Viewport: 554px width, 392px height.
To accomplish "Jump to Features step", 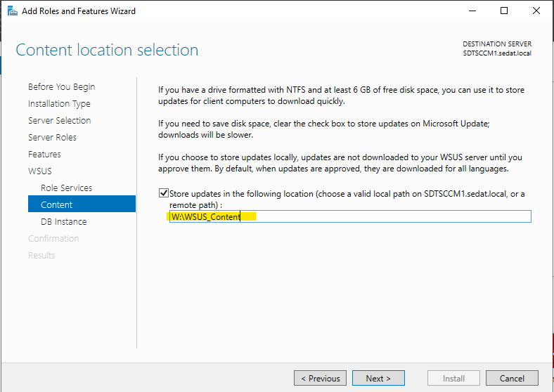I will coord(44,155).
